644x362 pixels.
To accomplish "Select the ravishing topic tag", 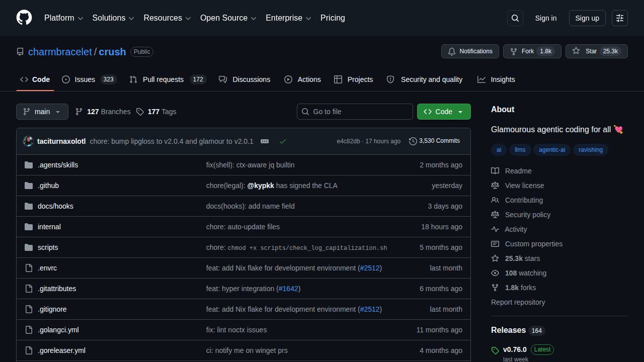I will click(591, 150).
